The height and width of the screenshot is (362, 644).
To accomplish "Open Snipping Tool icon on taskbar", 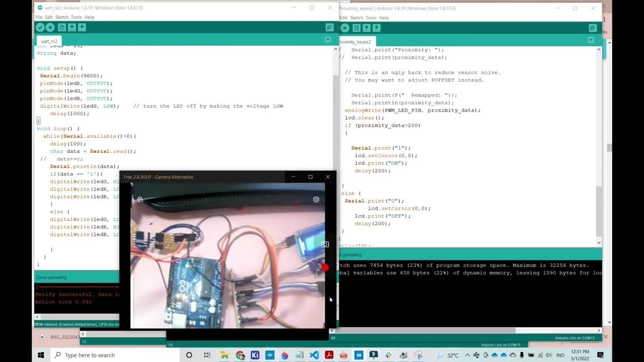I will click(x=418, y=355).
